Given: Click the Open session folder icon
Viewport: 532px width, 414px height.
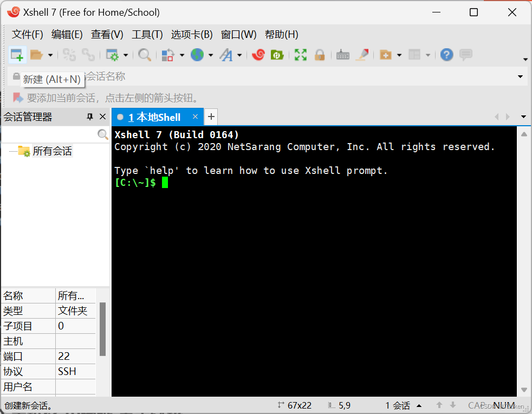Looking at the screenshot, I should point(36,55).
